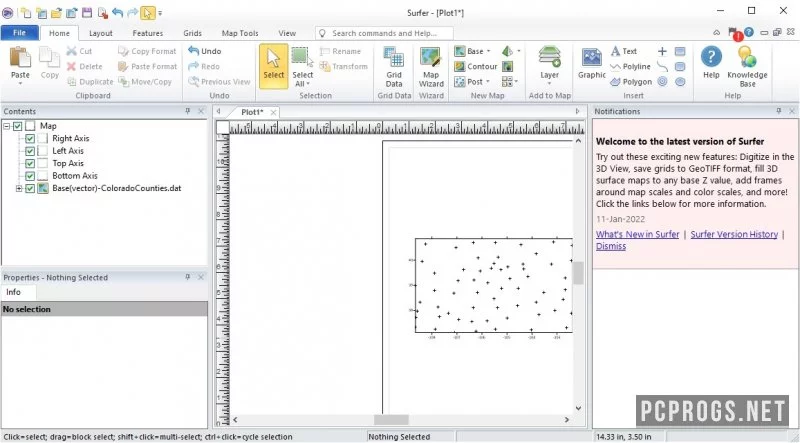Open the What's New in Surfer link
The width and height of the screenshot is (800, 443).
[x=637, y=234]
